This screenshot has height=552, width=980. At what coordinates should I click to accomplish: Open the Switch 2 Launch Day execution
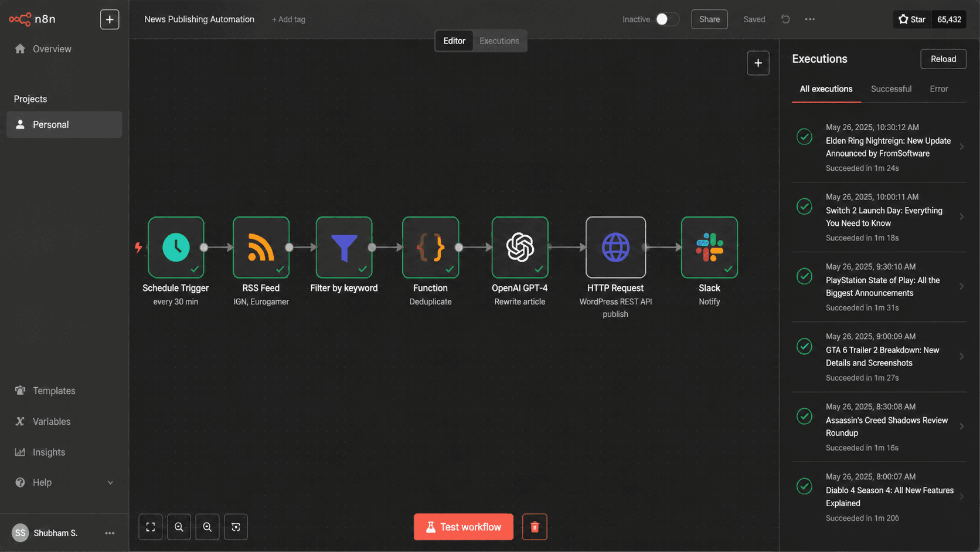(879, 217)
